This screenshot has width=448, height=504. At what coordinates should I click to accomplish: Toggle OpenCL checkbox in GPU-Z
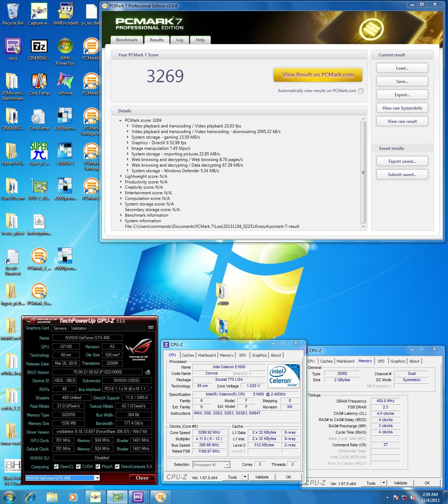coord(56,467)
